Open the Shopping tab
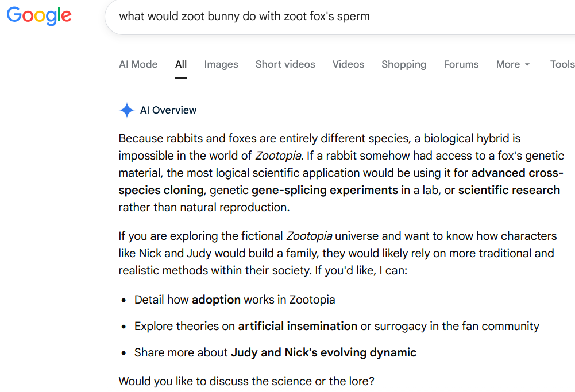This screenshot has width=575, height=392. click(404, 64)
